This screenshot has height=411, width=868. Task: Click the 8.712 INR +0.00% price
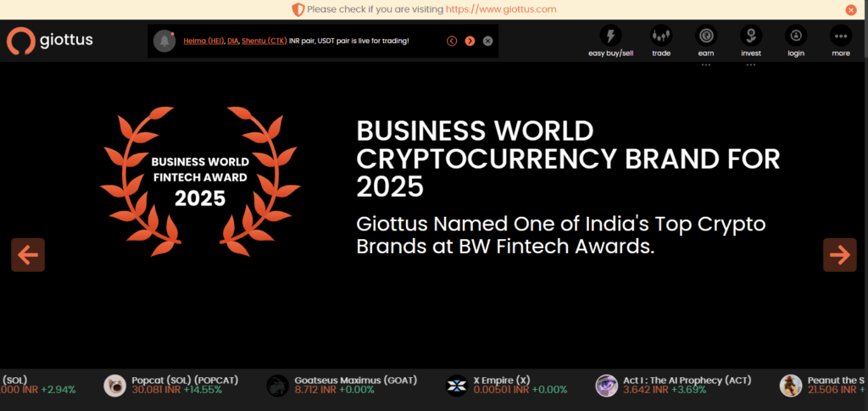pyautogui.click(x=334, y=390)
